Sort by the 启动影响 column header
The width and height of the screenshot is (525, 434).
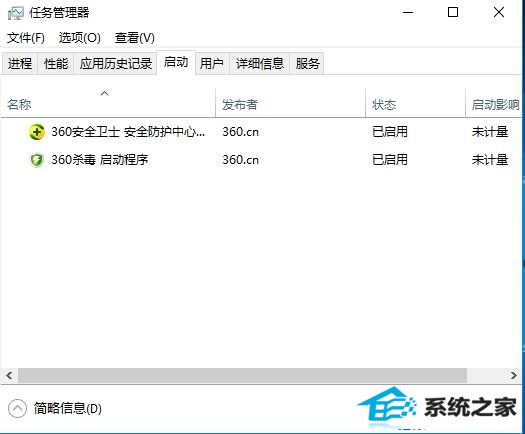click(495, 104)
